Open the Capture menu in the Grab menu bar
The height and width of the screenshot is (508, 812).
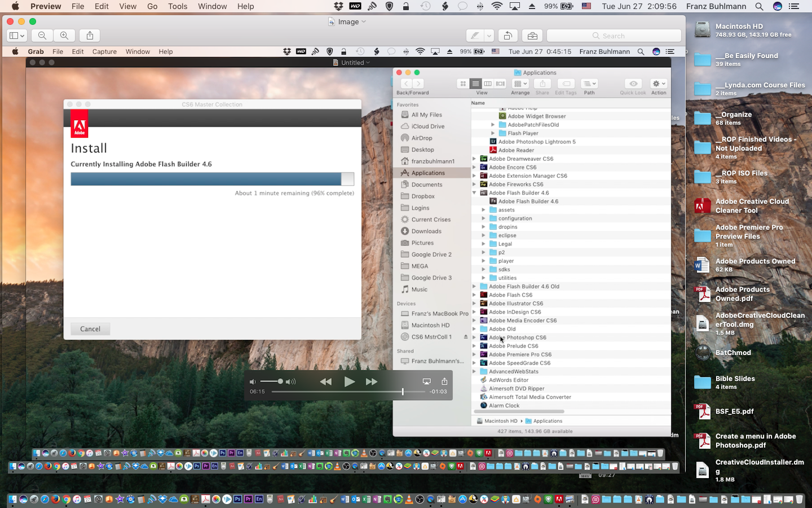pos(104,51)
